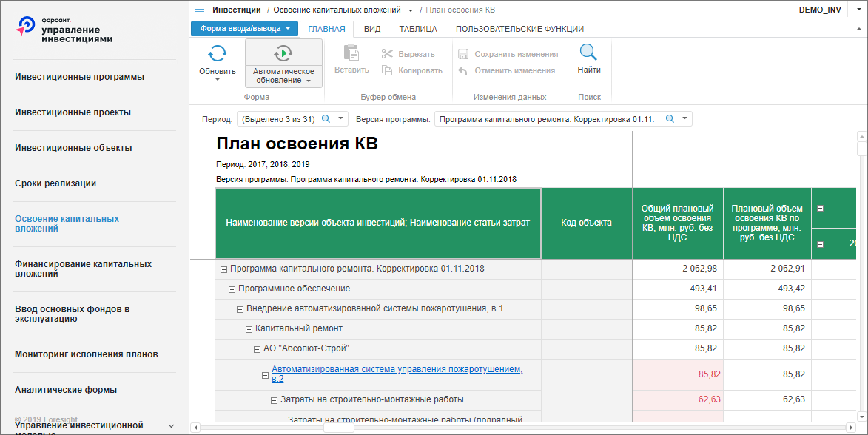Click the horizontal scrollbar thumb
This screenshot has width=868, height=435.
tap(339, 428)
